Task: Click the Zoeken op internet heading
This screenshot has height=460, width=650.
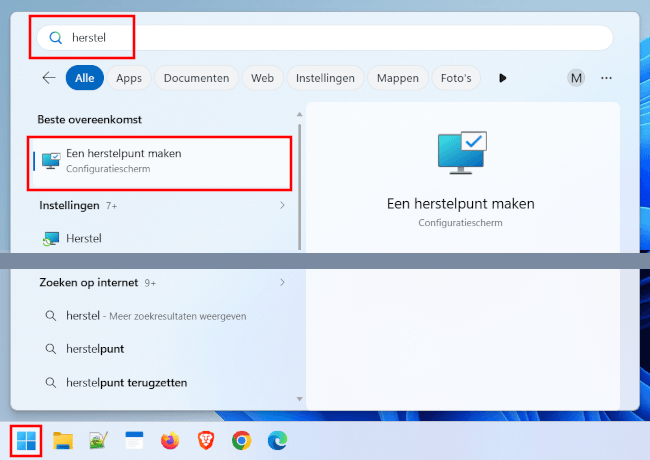Action: point(89,283)
